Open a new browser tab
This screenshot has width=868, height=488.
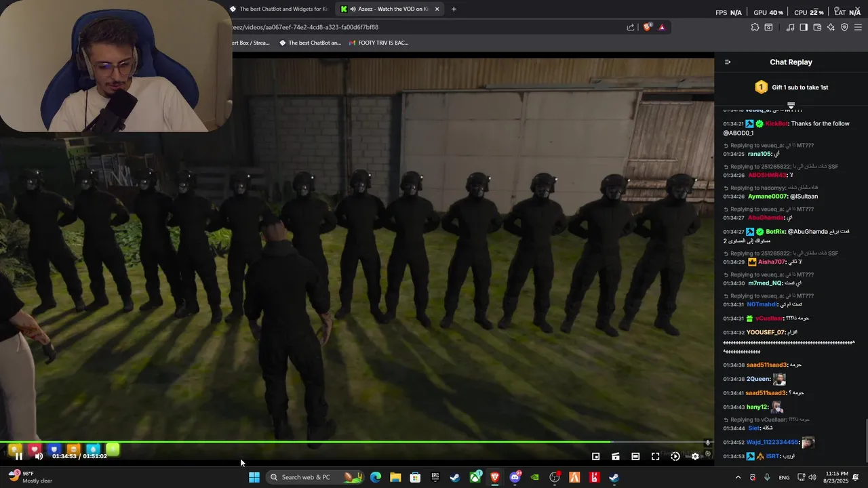click(454, 9)
